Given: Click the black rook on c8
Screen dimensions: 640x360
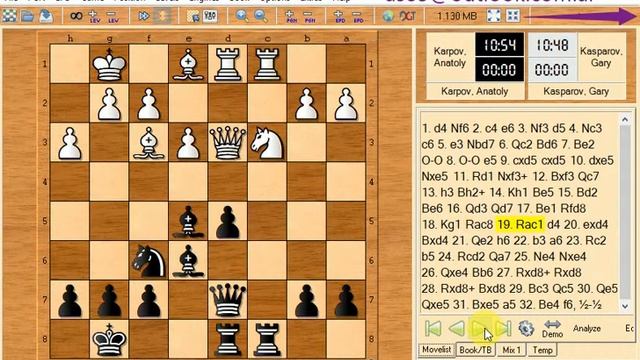Looking at the screenshot, I should click(x=267, y=339).
